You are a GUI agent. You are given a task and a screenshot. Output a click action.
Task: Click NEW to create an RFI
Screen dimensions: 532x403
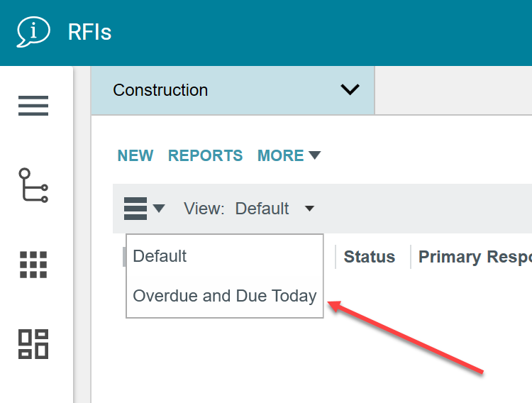pos(135,155)
